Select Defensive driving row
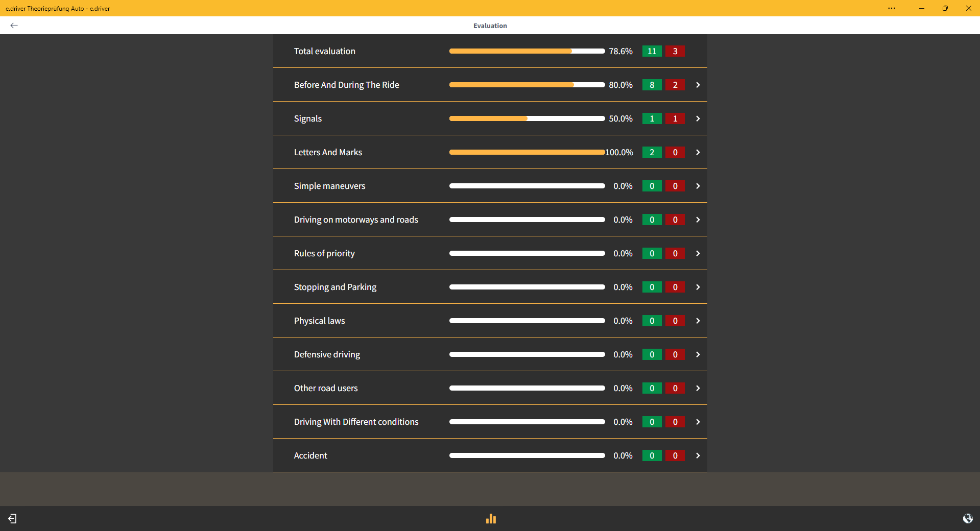The width and height of the screenshot is (980, 531). [327, 354]
